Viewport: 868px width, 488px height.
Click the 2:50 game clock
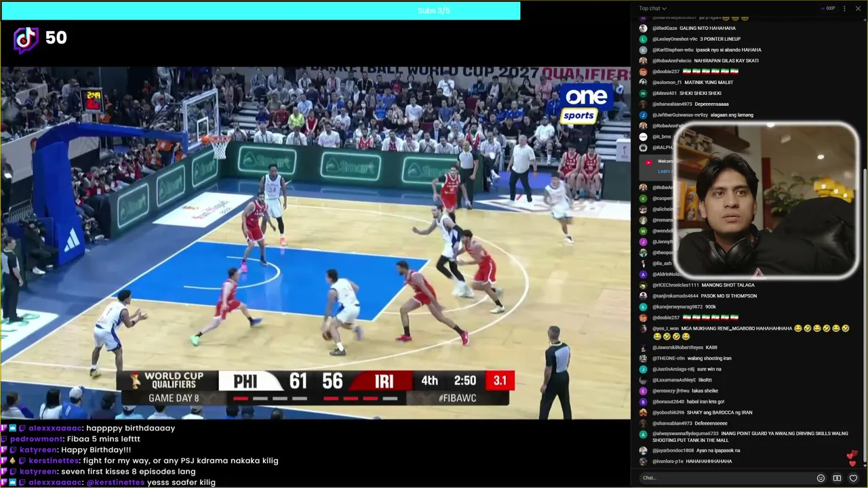465,381
